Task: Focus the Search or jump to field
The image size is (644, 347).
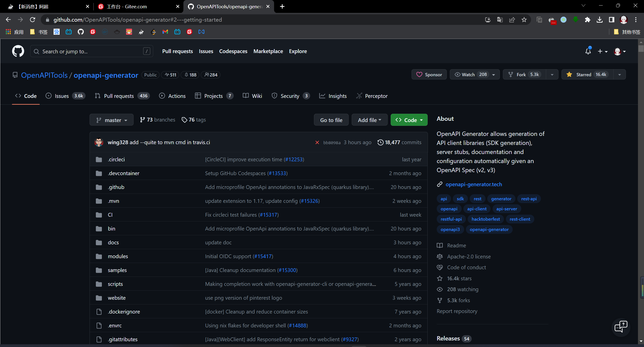Action: pos(92,51)
